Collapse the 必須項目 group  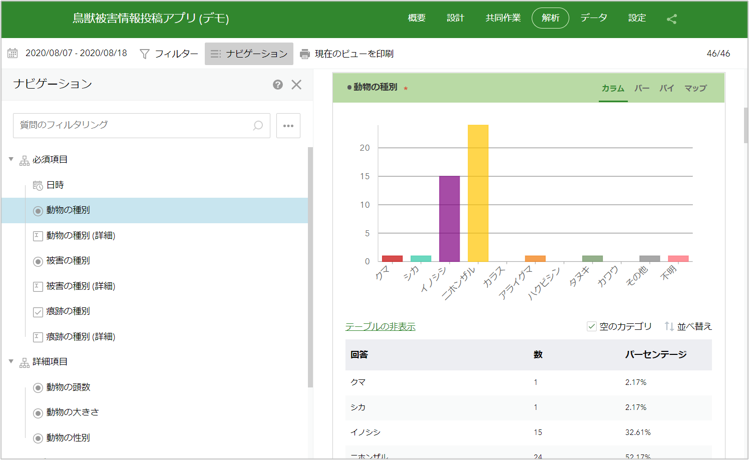point(11,160)
